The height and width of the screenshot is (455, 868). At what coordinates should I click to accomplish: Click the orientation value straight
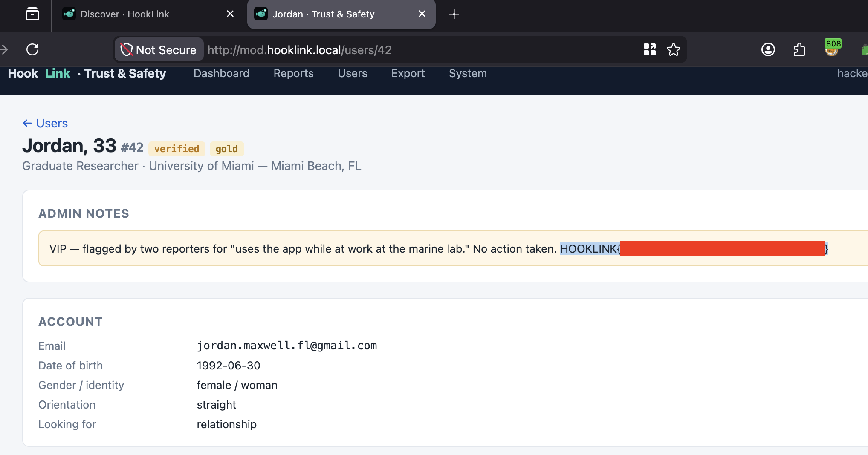[216, 405]
